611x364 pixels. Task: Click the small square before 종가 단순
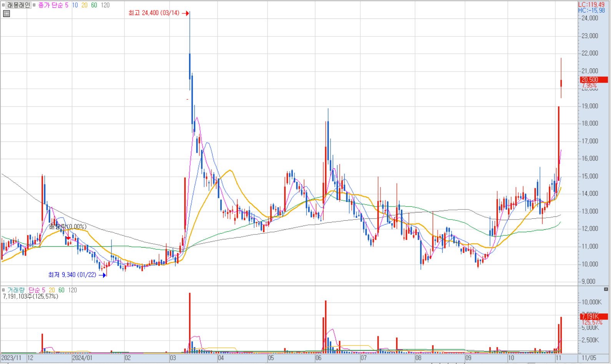click(x=34, y=5)
